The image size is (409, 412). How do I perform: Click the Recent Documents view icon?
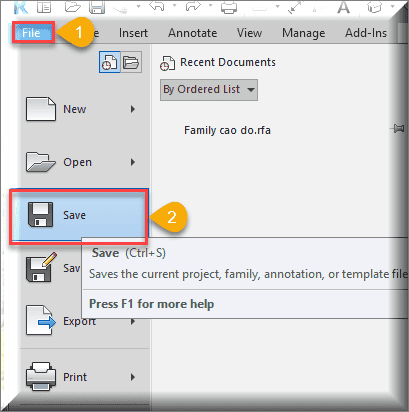pyautogui.click(x=110, y=62)
